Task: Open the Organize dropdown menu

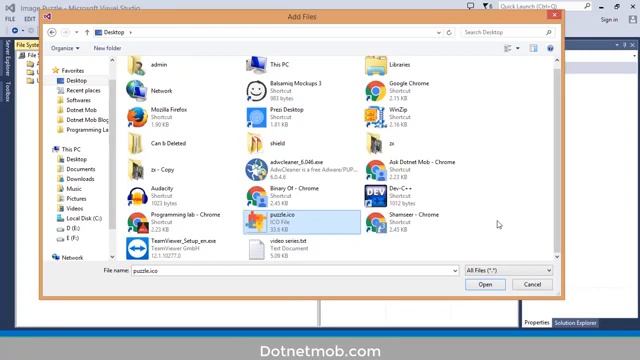Action: (65, 48)
